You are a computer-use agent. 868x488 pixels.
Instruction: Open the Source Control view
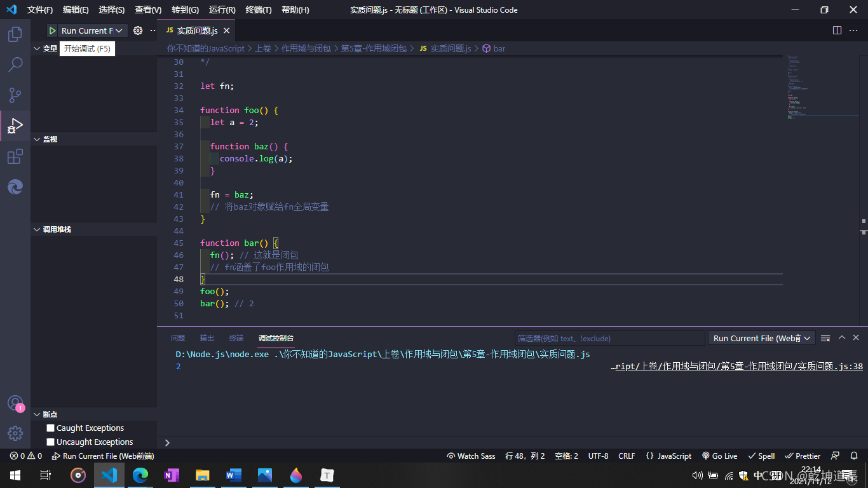15,95
